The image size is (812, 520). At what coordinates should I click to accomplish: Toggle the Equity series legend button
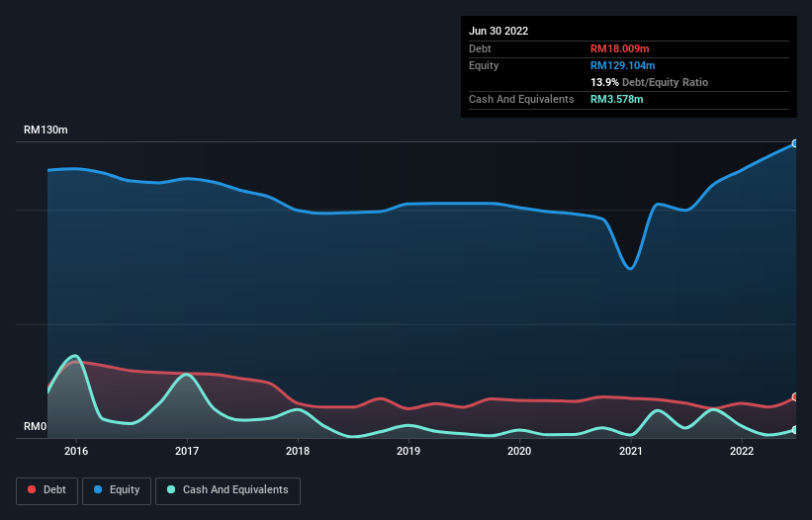tap(117, 490)
